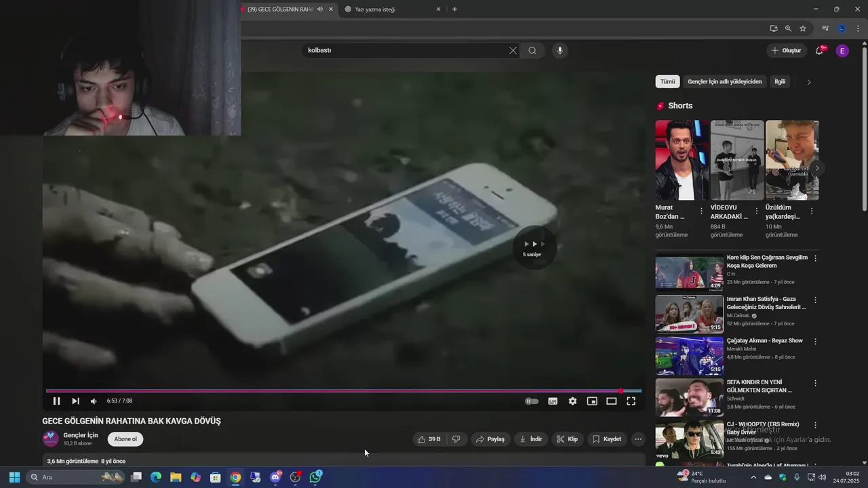This screenshot has height=488, width=868.
Task: Open the Gençler İçin channel avatar
Action: point(51,439)
